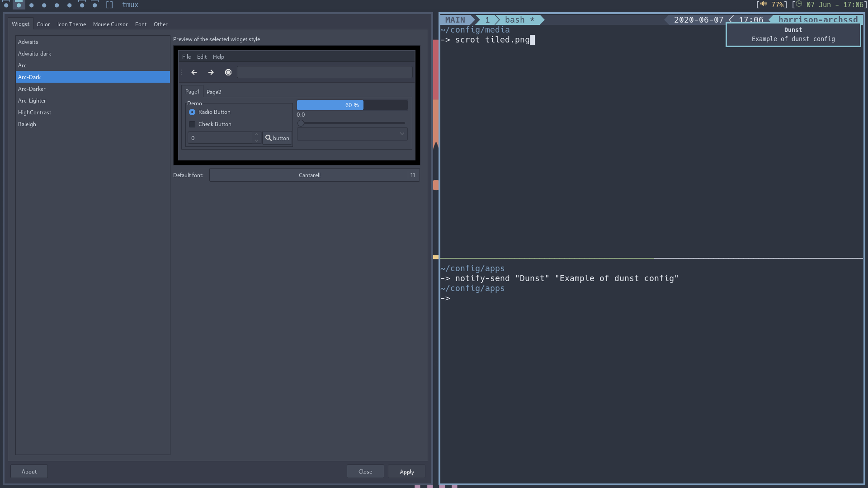Dismiss the Dunst notification popup
Viewport: 868px width, 488px height.
coord(793,35)
